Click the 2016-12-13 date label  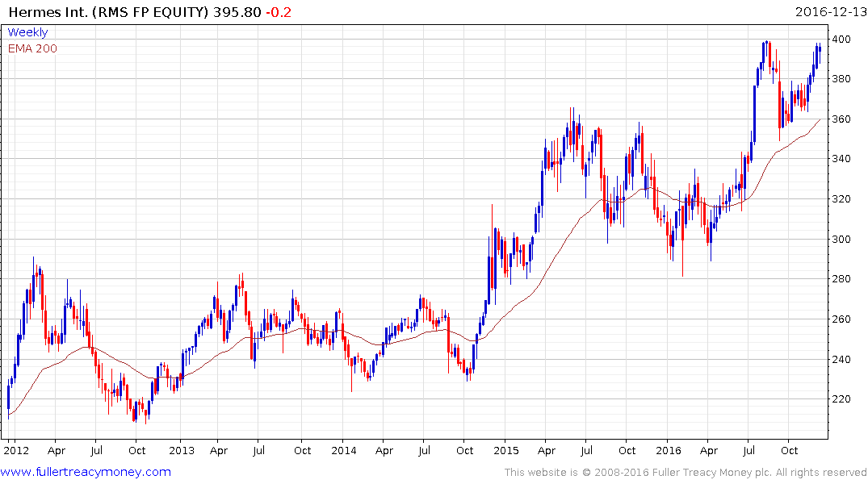[x=831, y=12]
